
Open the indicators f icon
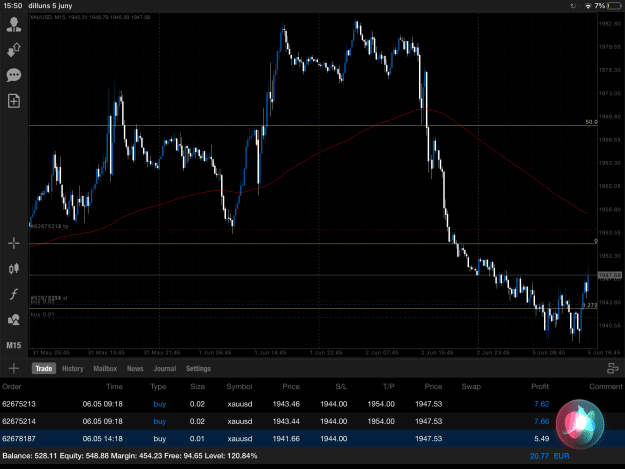[14, 294]
